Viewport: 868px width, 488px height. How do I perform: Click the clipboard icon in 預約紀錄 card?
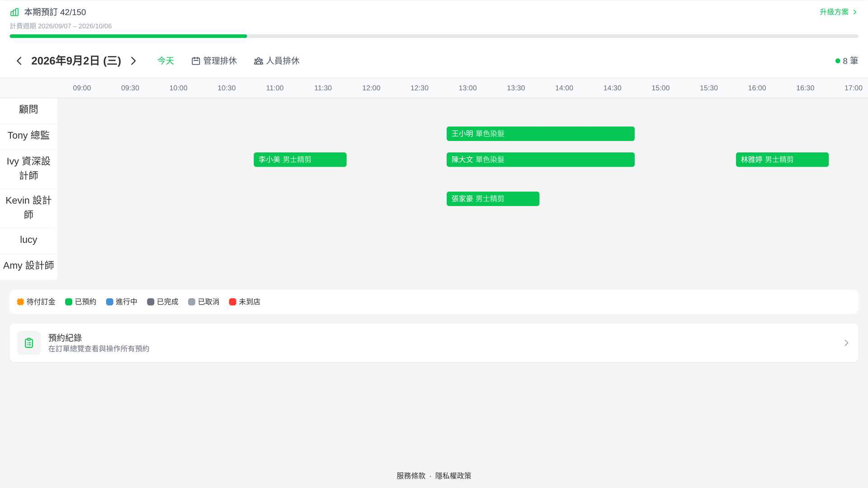click(x=29, y=343)
